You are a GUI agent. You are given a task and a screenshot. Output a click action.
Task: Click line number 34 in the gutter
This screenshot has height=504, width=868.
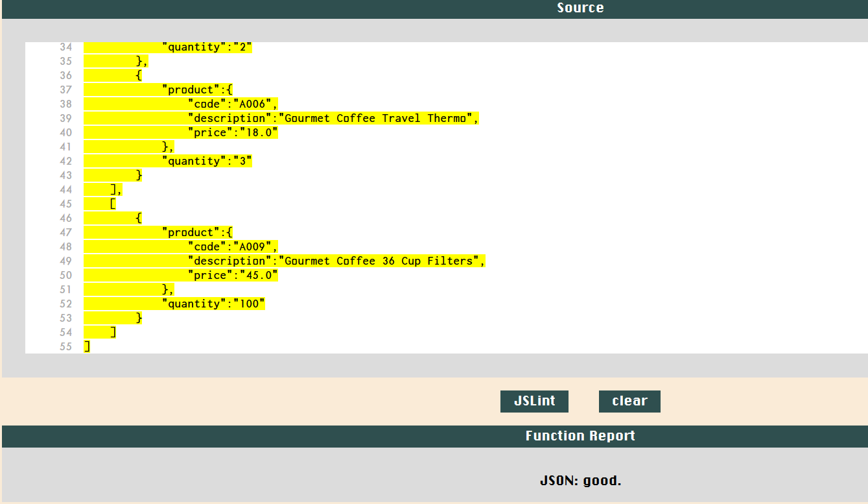pyautogui.click(x=65, y=47)
